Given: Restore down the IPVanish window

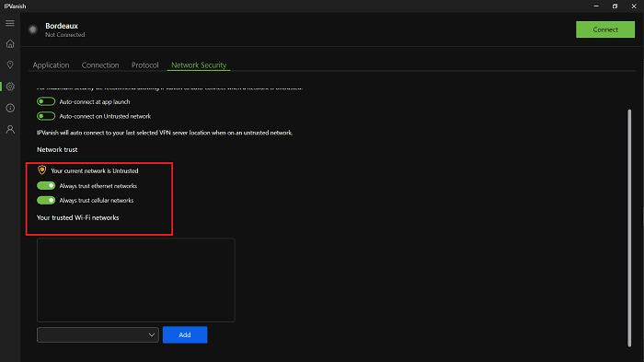Looking at the screenshot, I should click(x=615, y=6).
